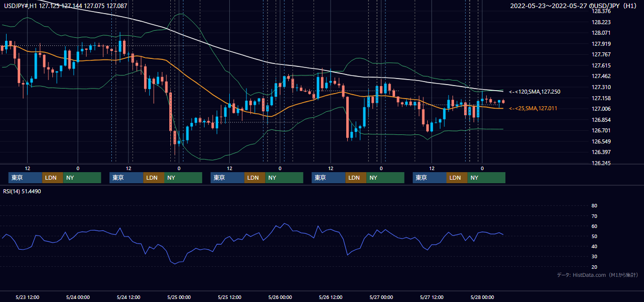Click the leftmost LDN session block
644x302 pixels.
coord(52,178)
